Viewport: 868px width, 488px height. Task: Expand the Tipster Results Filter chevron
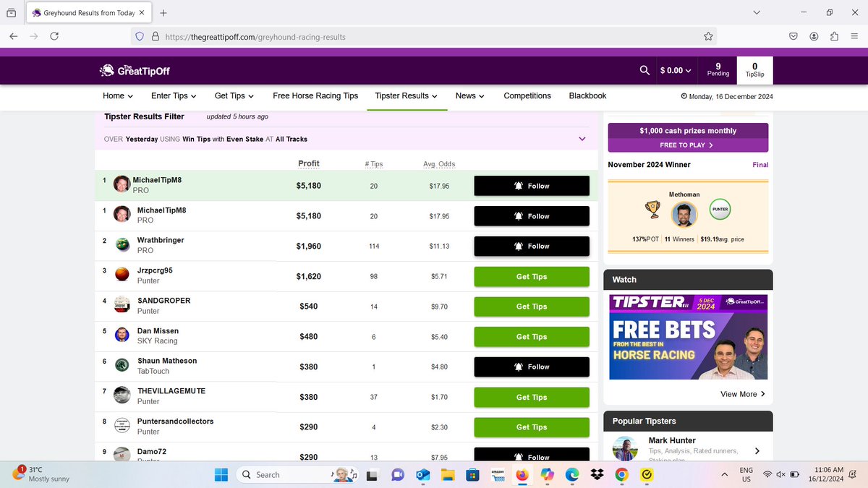(x=582, y=139)
